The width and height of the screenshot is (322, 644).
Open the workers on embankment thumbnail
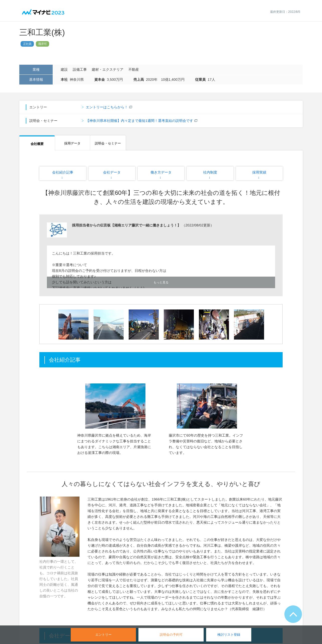249,325
